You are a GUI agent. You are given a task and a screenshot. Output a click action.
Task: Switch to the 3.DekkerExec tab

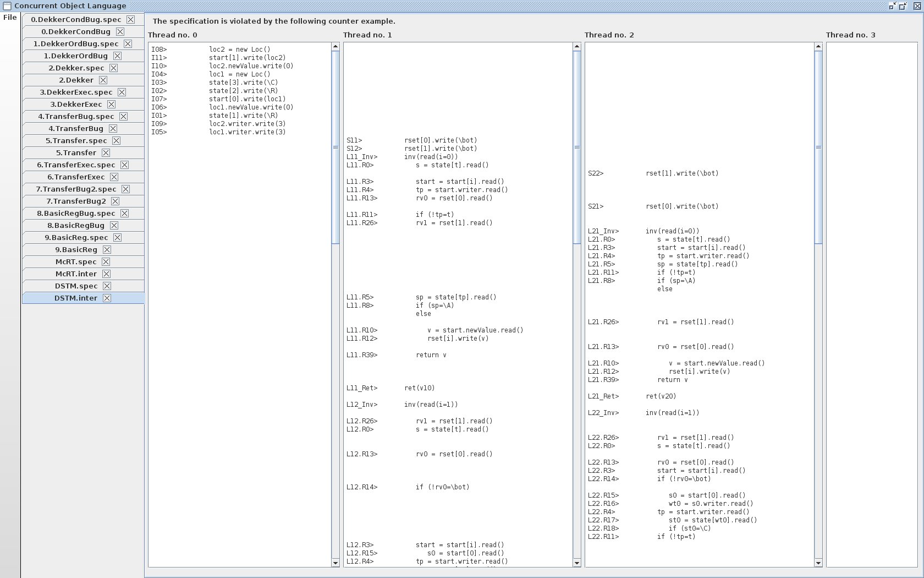(x=83, y=104)
